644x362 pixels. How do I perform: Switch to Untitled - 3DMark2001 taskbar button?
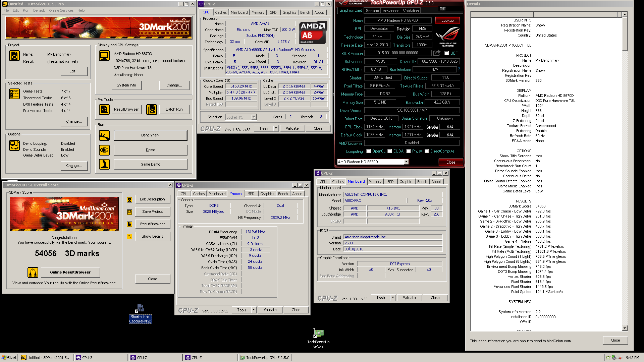click(x=46, y=358)
